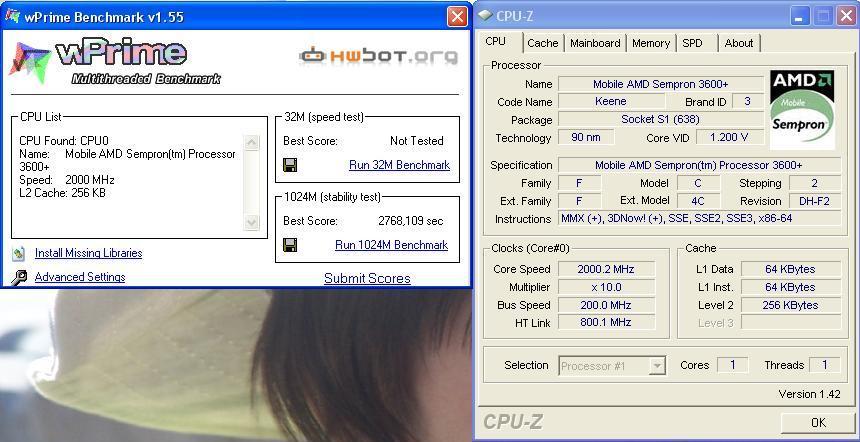Click the HWBOT.org logo
This screenshot has width=860, height=442.
click(378, 55)
